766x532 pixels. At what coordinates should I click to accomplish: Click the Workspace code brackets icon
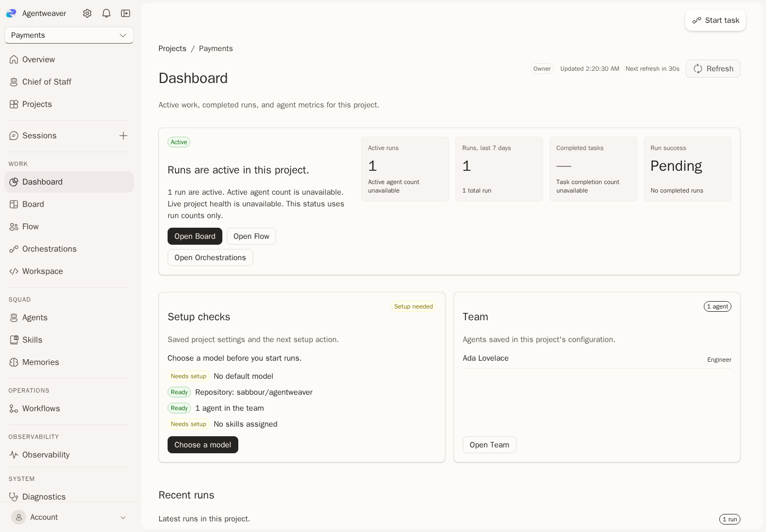click(14, 271)
